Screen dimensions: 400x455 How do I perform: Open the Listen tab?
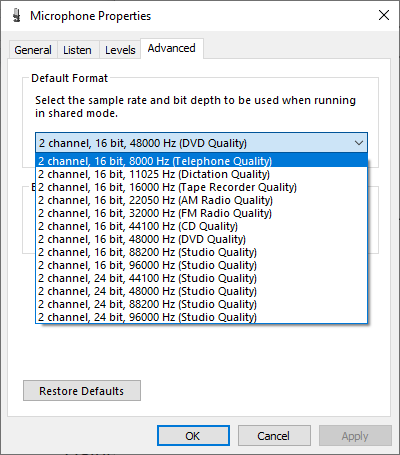(x=78, y=50)
